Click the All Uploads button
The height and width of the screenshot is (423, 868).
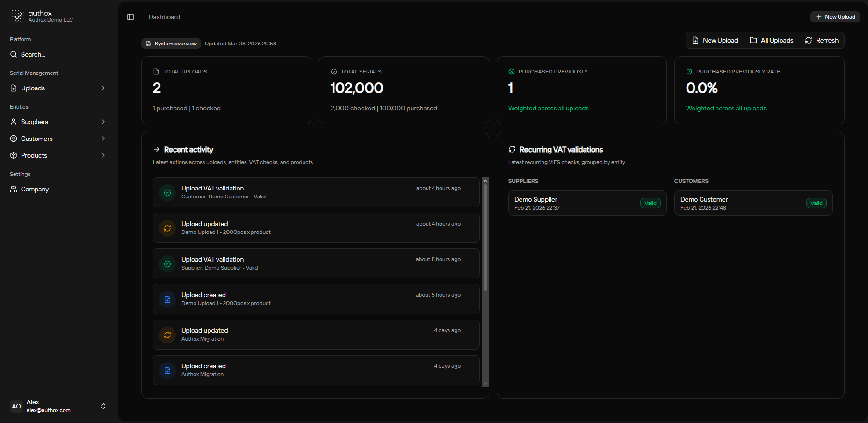coord(771,41)
